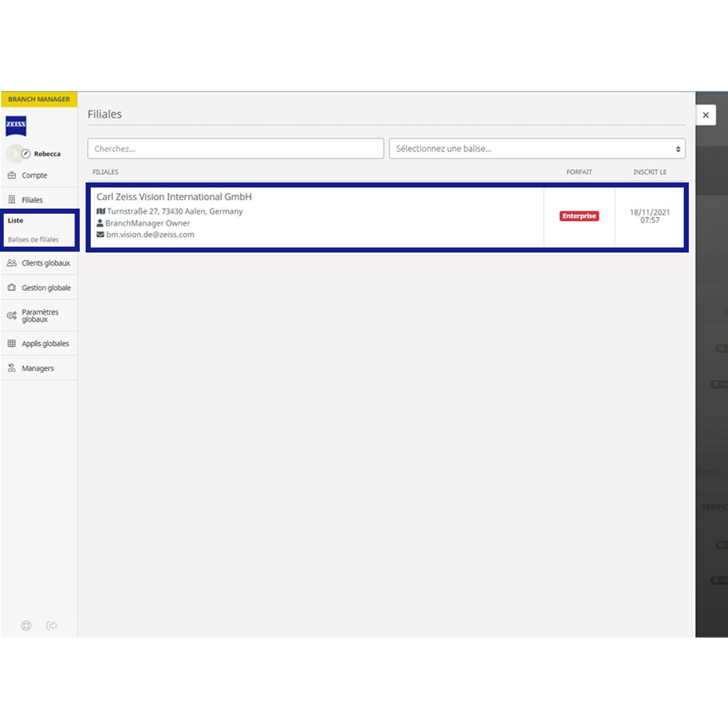Click the BRANCH MANAGER yellow label
The height and width of the screenshot is (728, 728).
39,99
